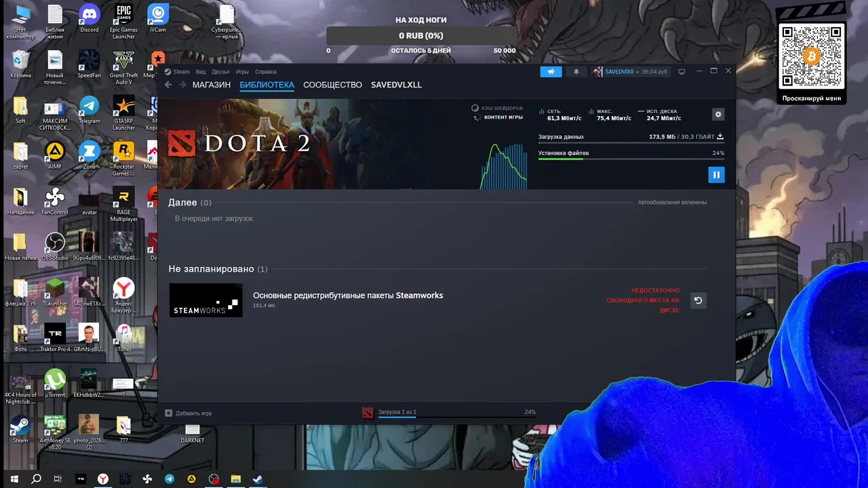Click the Загрузка 1 из 1 status

click(397, 412)
